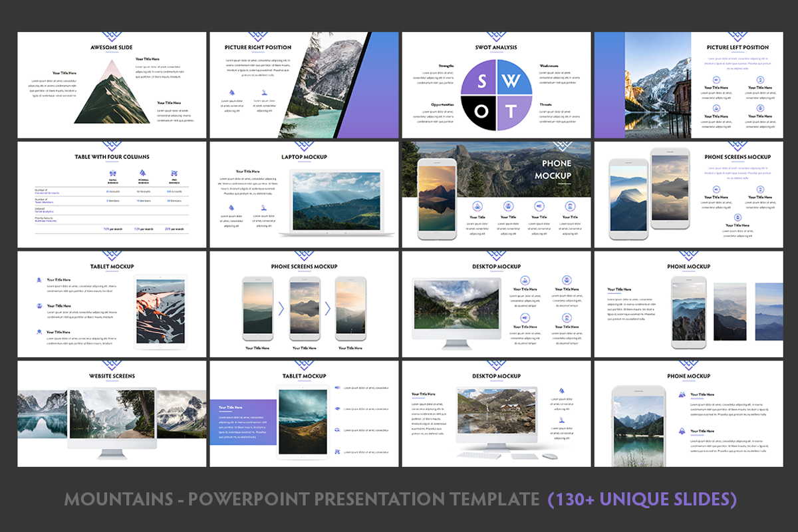Open the SWOT Analysis slide
The width and height of the screenshot is (798, 532).
coord(495,47)
